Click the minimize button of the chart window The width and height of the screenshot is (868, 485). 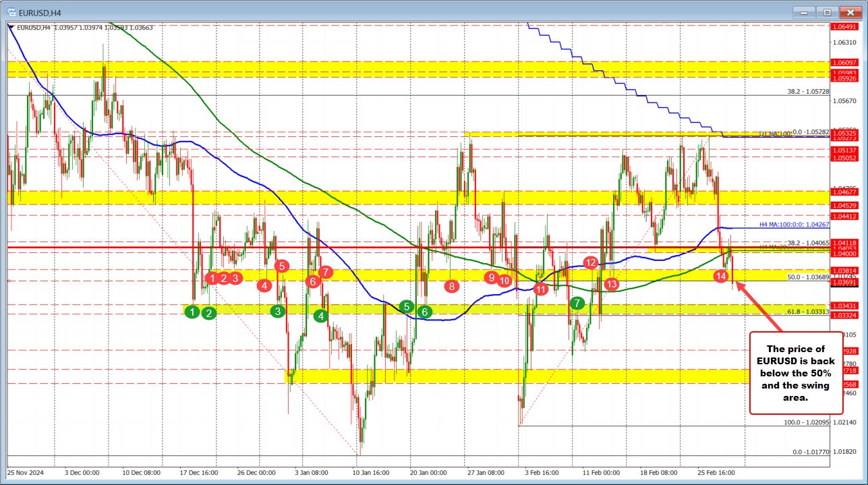[803, 12]
